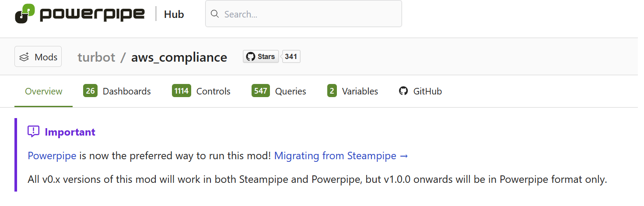
Task: Click the search magnifier icon
Action: click(x=214, y=14)
